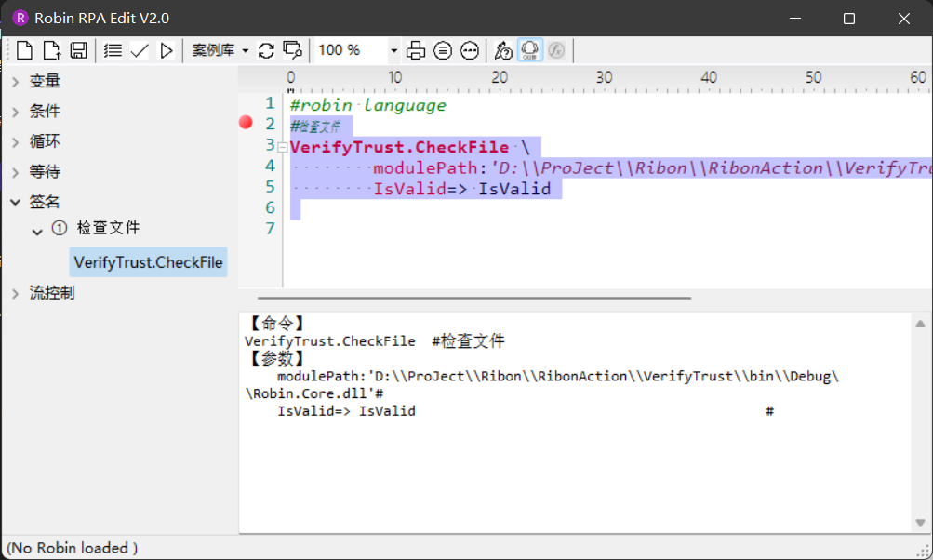Viewport: 933px width, 560px height.
Task: Click \Robin.Core.dll'# text in output panel
Action: pyautogui.click(x=314, y=394)
